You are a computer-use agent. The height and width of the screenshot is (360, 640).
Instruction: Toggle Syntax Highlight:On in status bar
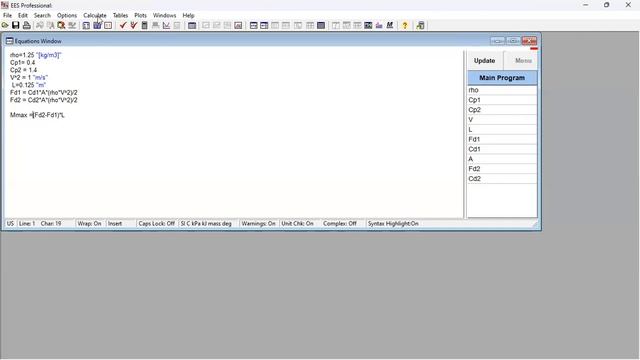pos(393,224)
